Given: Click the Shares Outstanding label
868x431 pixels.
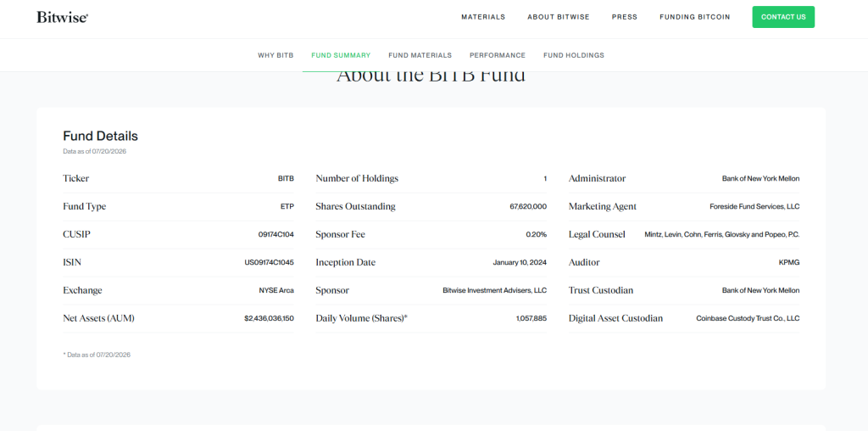Looking at the screenshot, I should point(355,206).
